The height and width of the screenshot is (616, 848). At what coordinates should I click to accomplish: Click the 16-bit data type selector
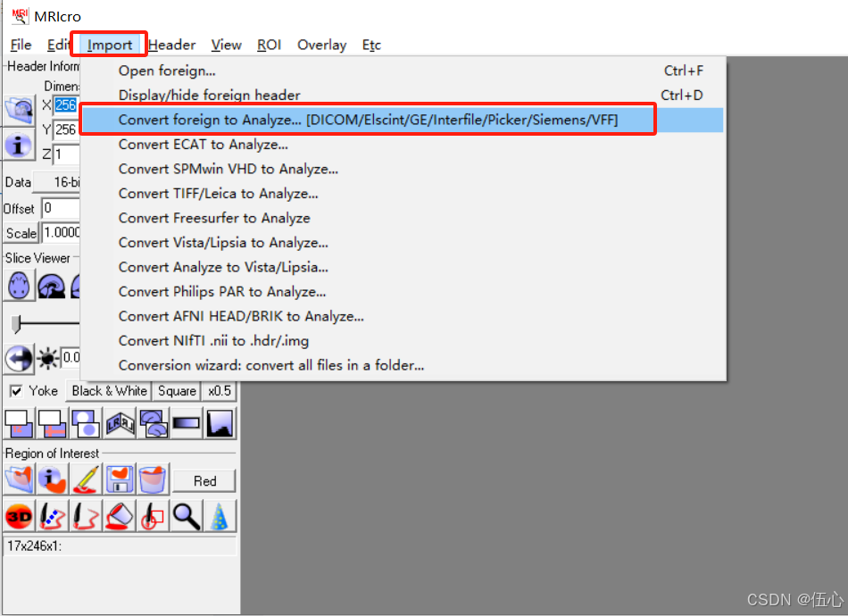tap(56, 182)
